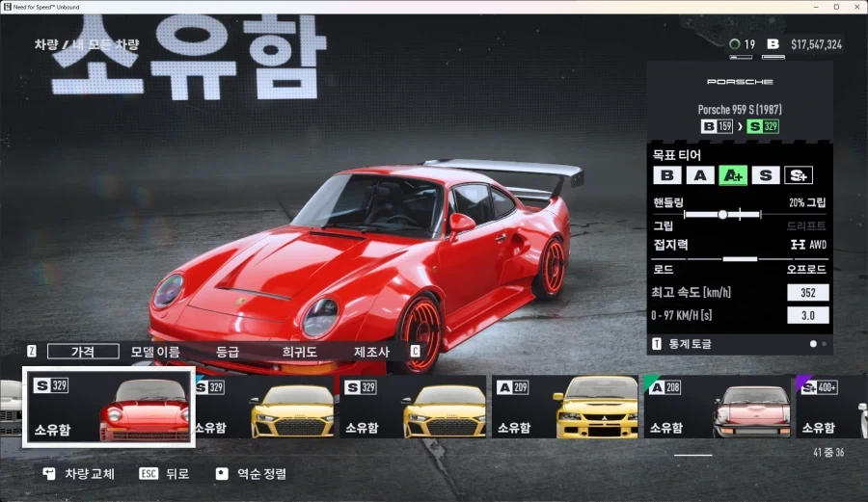Click the green S 329 current rating badge

(764, 126)
